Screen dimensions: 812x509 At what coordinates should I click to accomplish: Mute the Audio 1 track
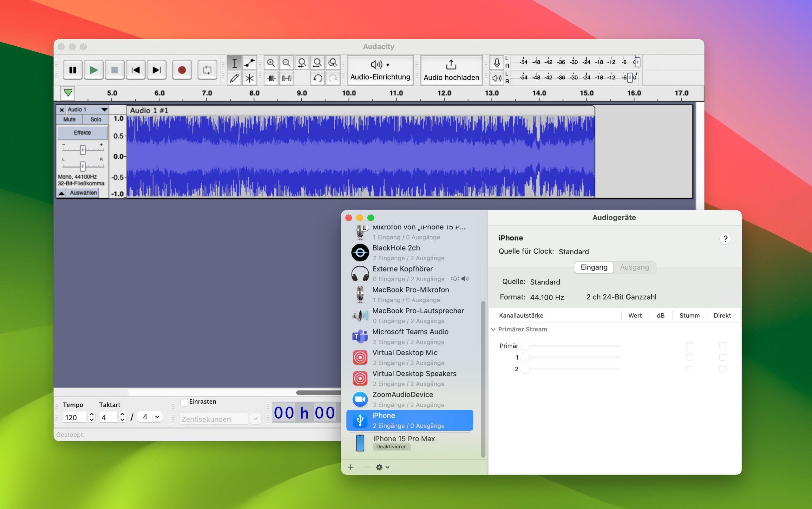[69, 120]
